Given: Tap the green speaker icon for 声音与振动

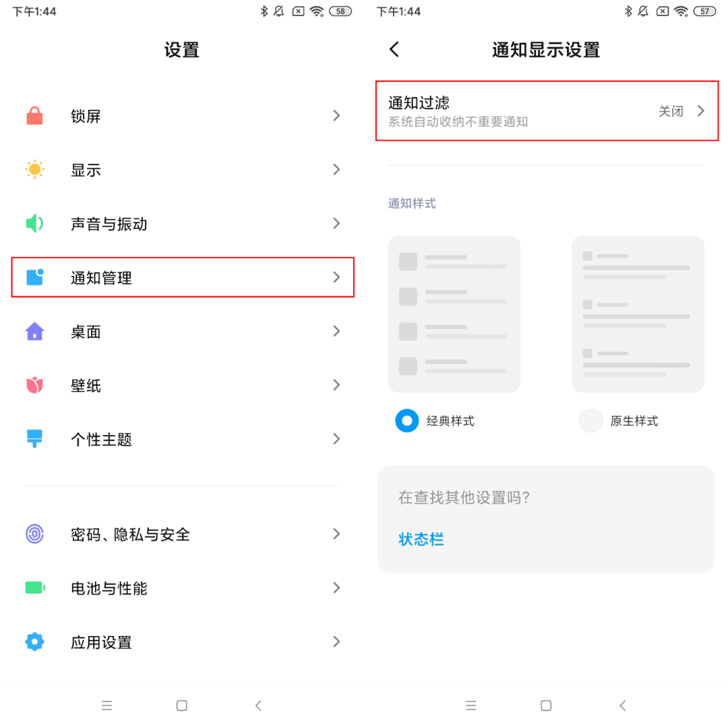Looking at the screenshot, I should click(35, 223).
